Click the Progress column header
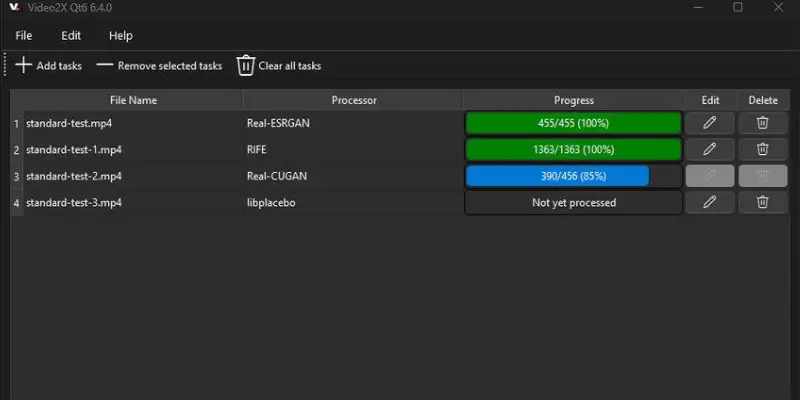 573,100
